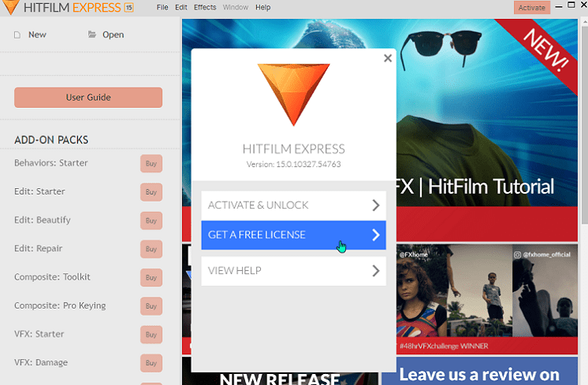Open the Help menu

tap(263, 7)
